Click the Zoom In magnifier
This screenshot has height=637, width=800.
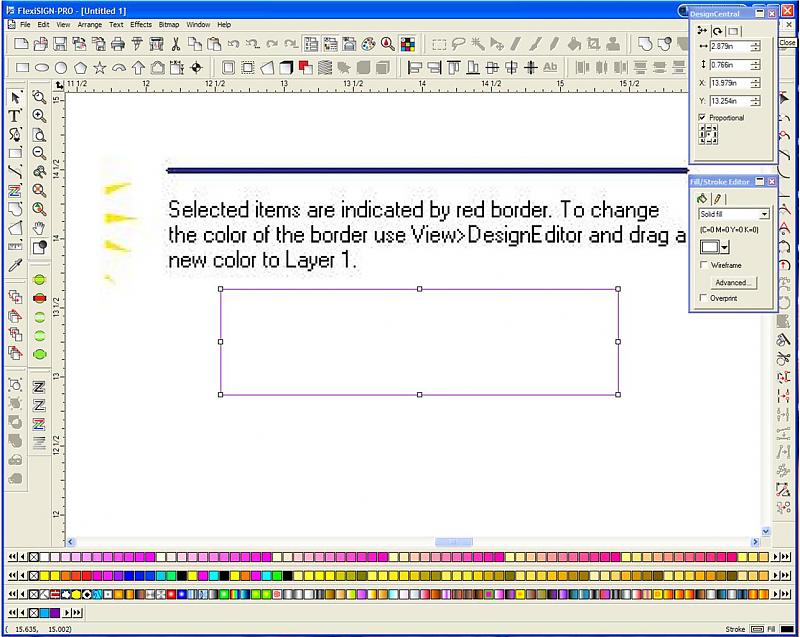(39, 116)
